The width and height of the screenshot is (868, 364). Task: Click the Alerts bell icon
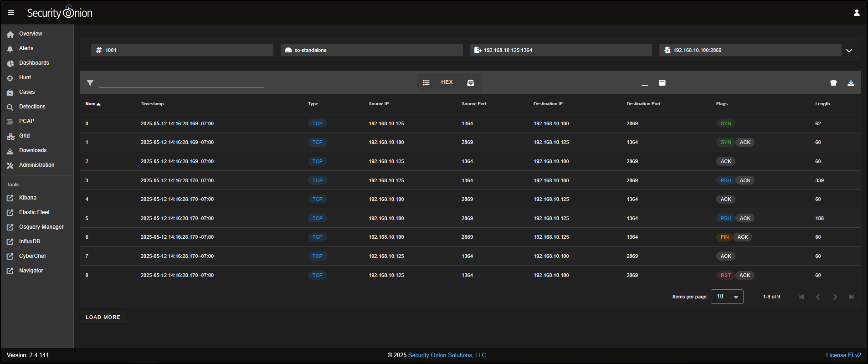(10, 49)
